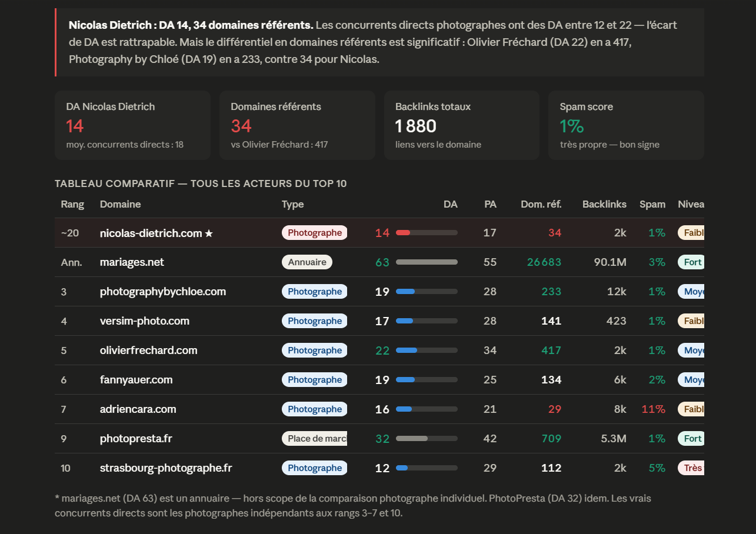Select the "DA Nicolas Dietrich" card title
This screenshot has width=756, height=534.
click(x=111, y=106)
